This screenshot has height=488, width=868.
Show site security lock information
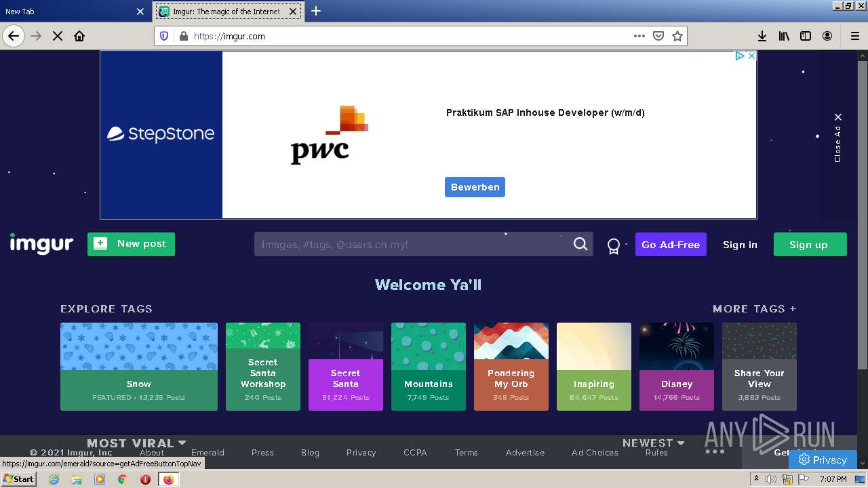[182, 36]
